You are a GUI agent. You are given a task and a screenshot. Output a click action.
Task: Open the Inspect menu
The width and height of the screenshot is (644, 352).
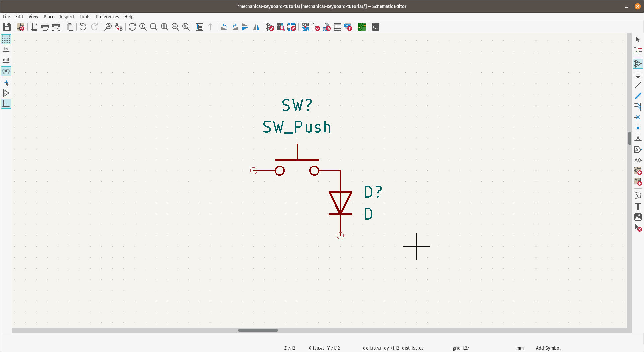pos(67,17)
